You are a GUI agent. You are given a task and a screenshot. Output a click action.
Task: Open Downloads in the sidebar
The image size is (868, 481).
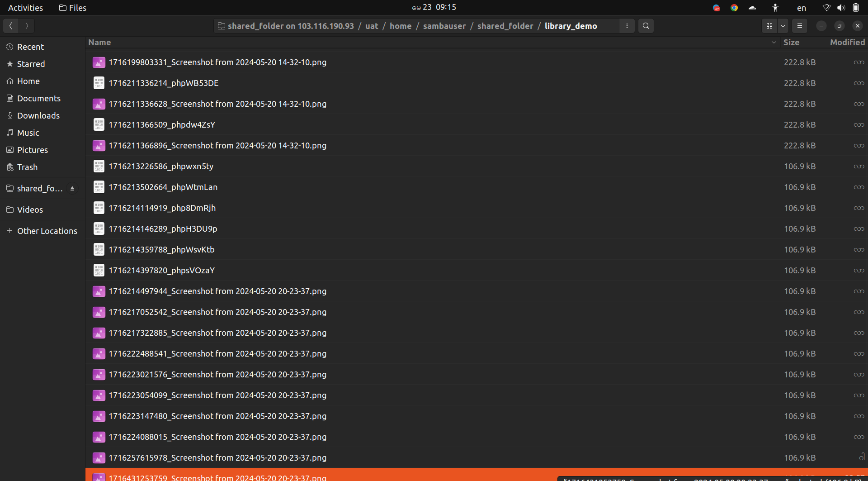point(38,115)
